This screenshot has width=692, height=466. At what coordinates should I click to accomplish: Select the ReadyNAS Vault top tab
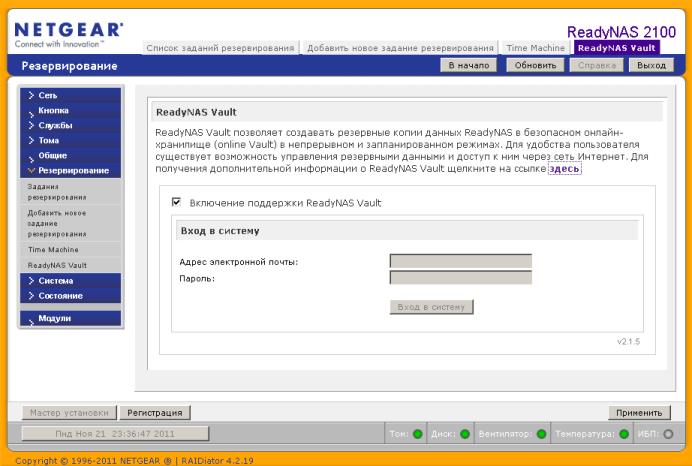[617, 48]
